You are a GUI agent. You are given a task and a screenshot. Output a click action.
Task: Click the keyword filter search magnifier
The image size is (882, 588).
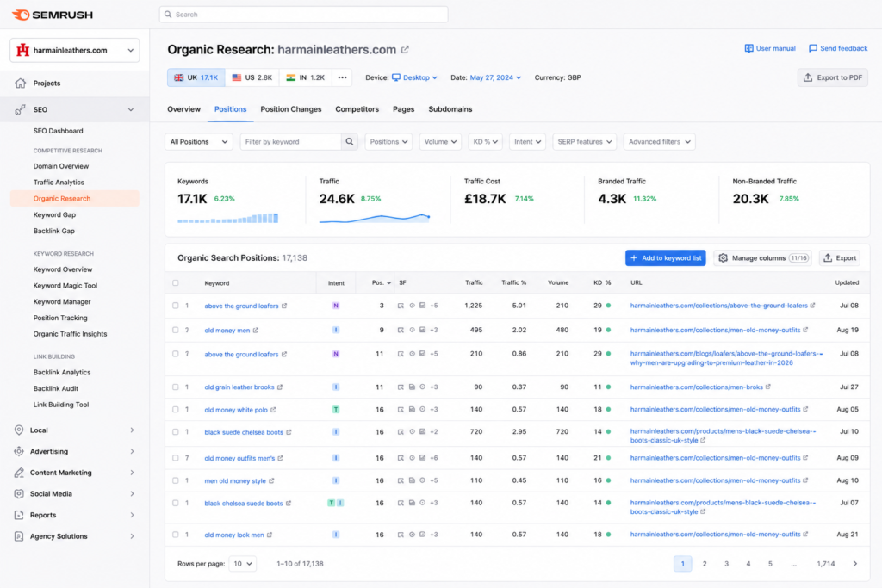point(350,142)
